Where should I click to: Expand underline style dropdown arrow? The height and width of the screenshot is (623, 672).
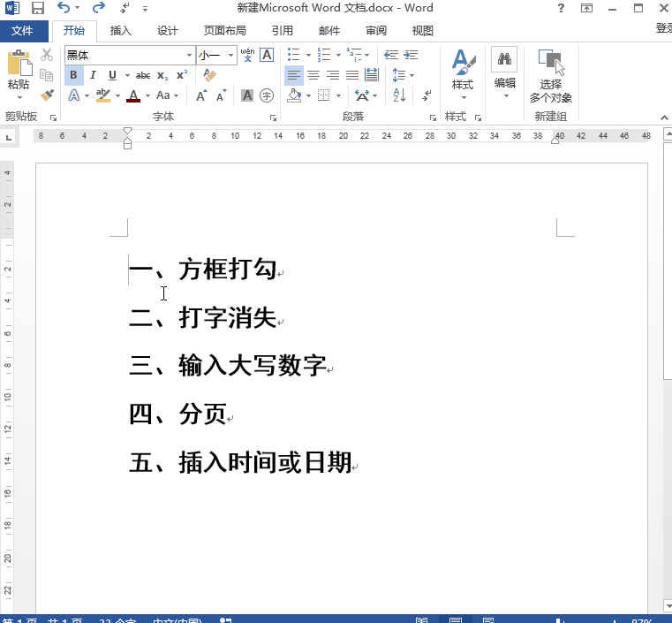click(x=127, y=75)
